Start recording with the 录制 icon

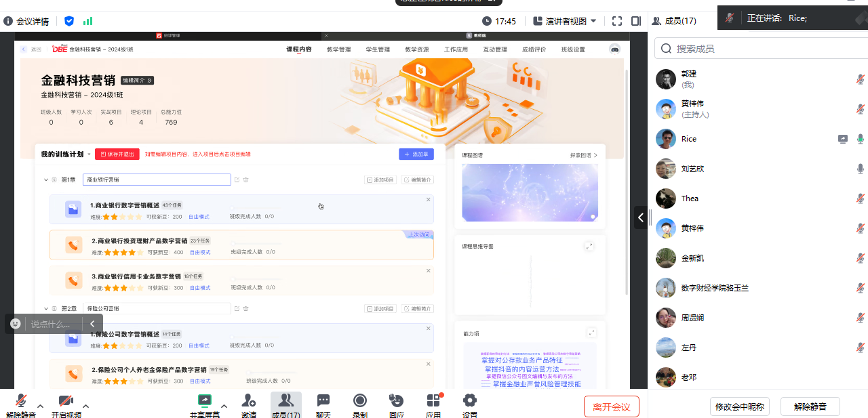(x=360, y=401)
